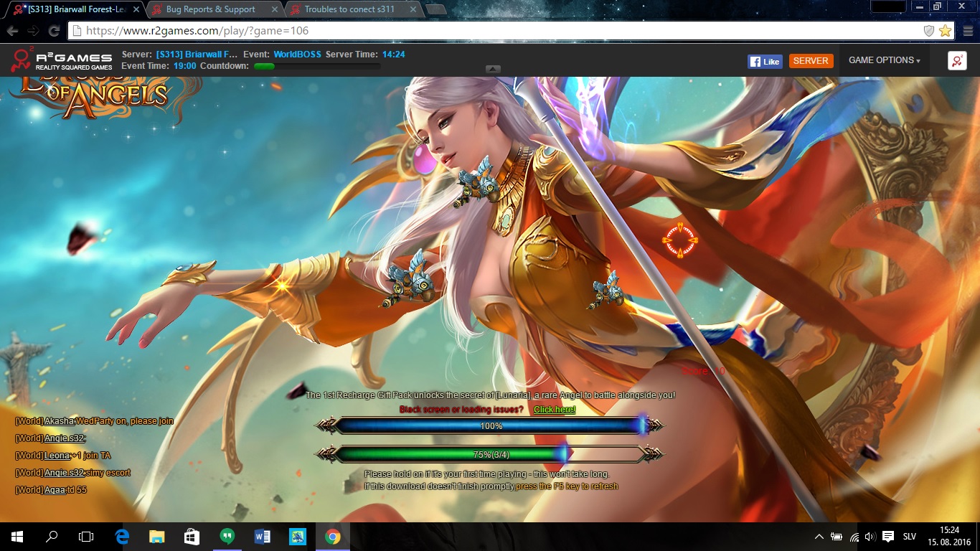Image resolution: width=980 pixels, height=551 pixels.
Task: Show hidden system tray icons
Action: point(819,536)
